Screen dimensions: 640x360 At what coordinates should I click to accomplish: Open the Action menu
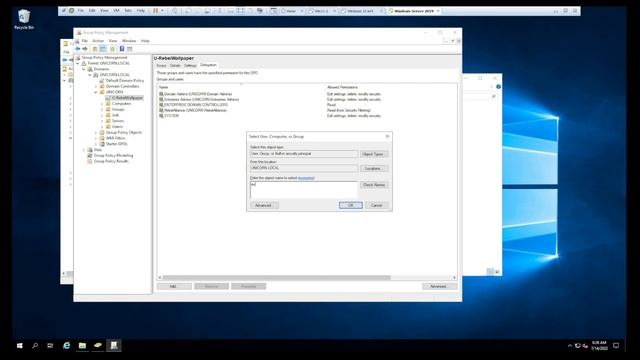[98, 41]
